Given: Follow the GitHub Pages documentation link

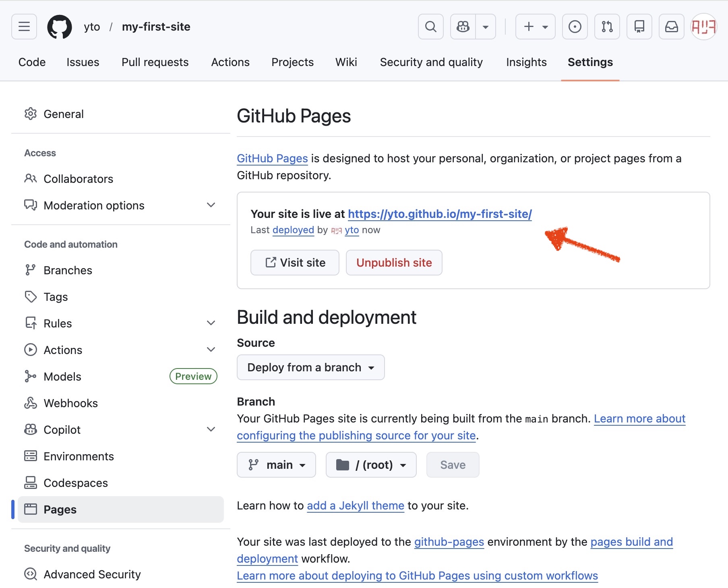Looking at the screenshot, I should pyautogui.click(x=272, y=158).
